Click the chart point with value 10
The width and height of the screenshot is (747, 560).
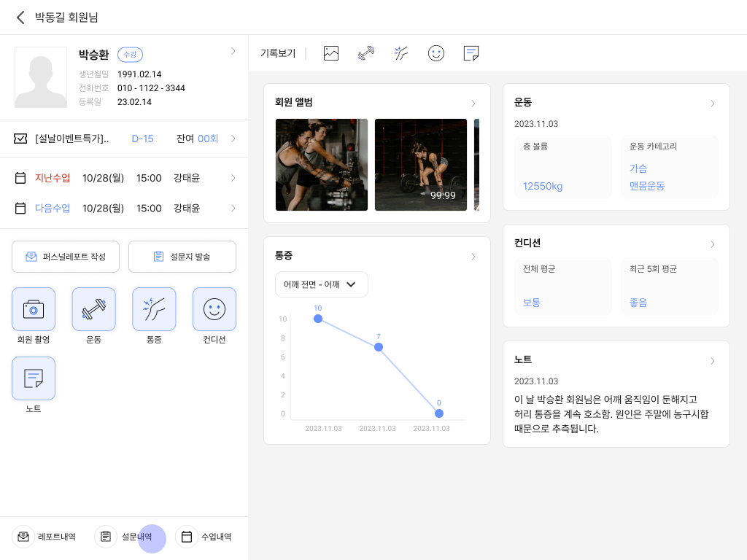(318, 319)
